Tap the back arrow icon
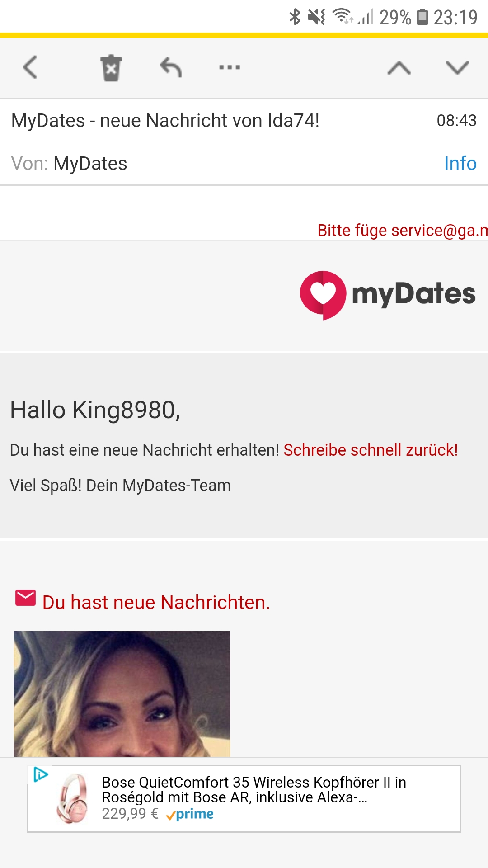Screen dimensions: 488x868 tap(30, 68)
